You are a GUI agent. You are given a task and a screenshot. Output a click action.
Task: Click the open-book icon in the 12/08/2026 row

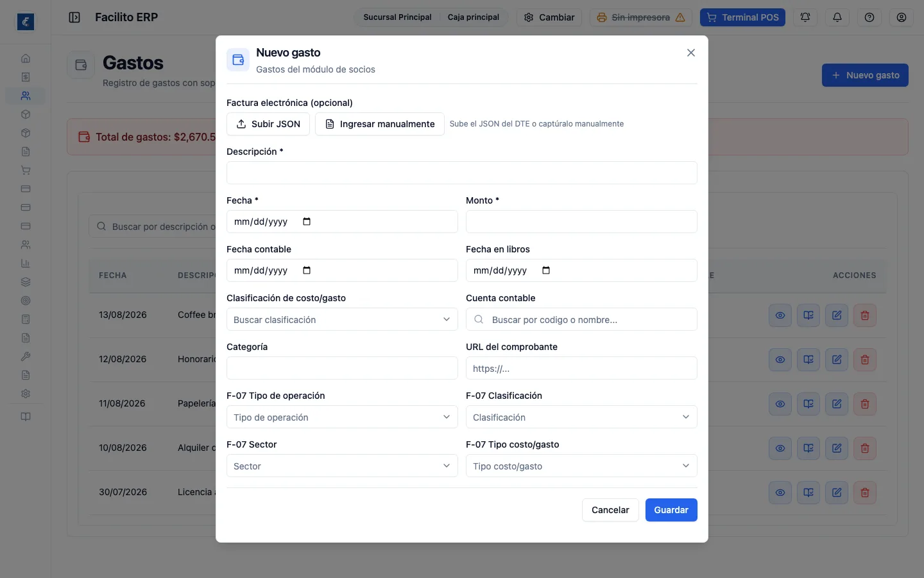809,360
